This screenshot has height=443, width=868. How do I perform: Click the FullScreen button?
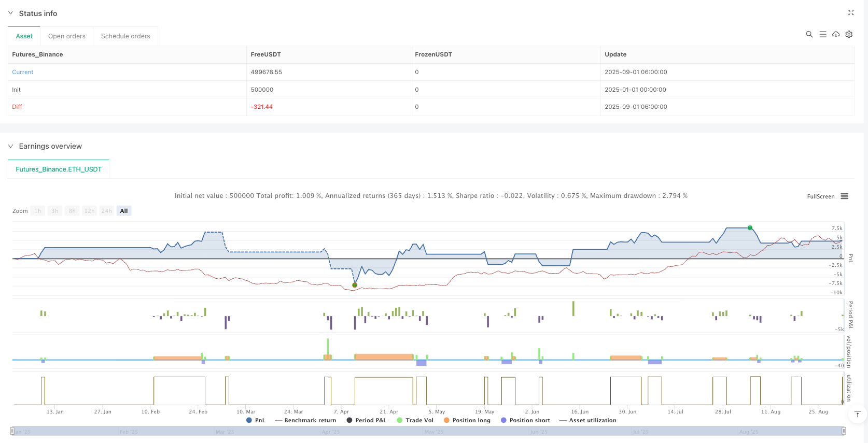pyautogui.click(x=820, y=196)
